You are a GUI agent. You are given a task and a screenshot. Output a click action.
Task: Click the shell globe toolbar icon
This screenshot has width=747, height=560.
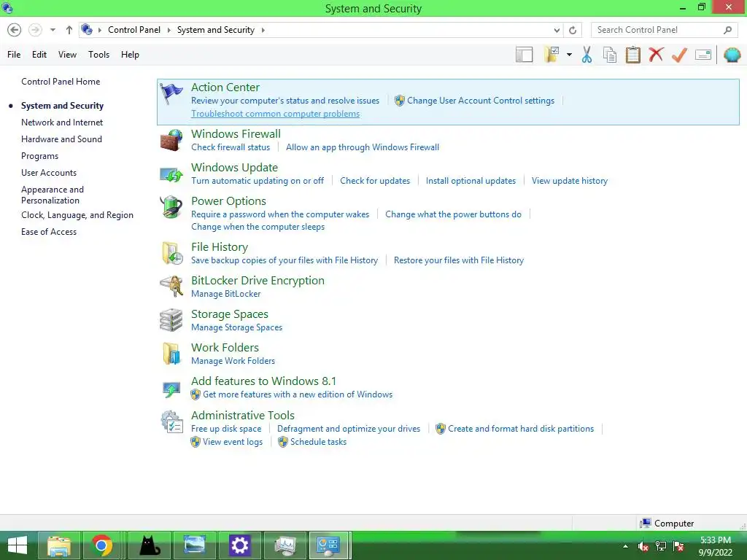pos(732,55)
